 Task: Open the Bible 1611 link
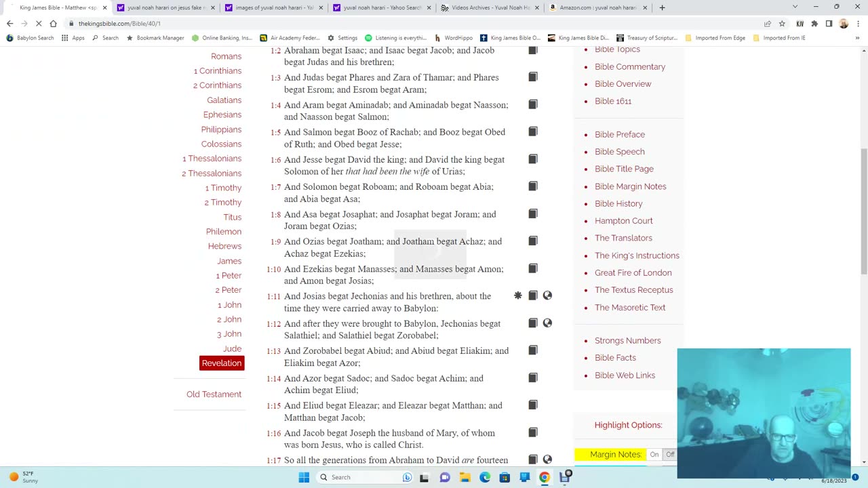click(x=613, y=101)
